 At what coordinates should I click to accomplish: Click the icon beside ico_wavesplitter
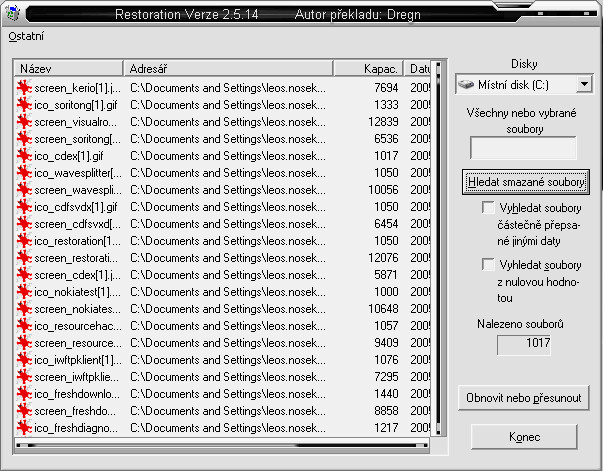[24, 173]
